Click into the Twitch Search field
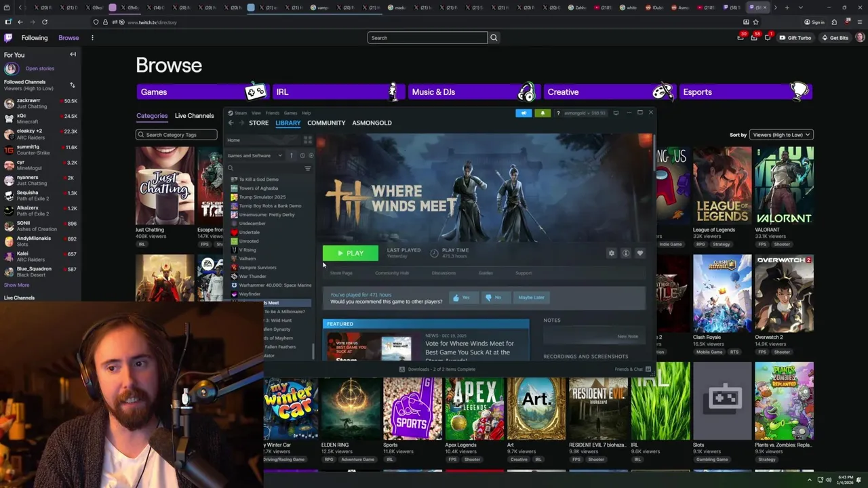Viewport: 868px width, 488px height. point(427,38)
